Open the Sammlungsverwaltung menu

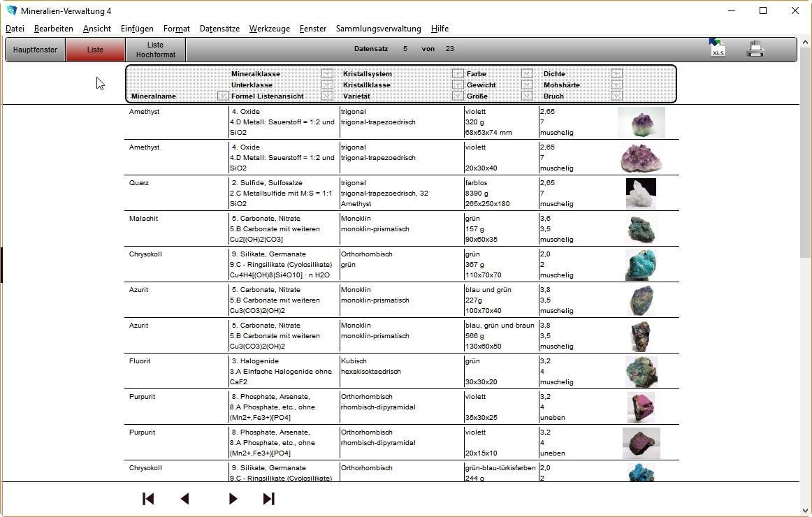click(x=378, y=29)
